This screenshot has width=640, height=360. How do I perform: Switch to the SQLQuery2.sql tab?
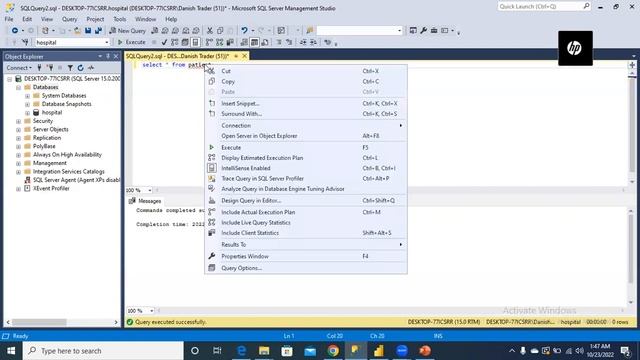178,56
